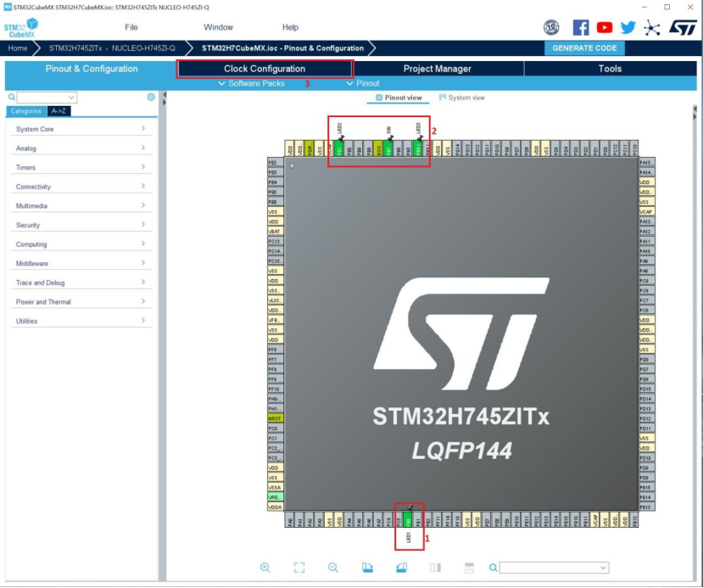The height and width of the screenshot is (588, 703).
Task: Switch to the Project Manager tab
Action: tap(437, 68)
